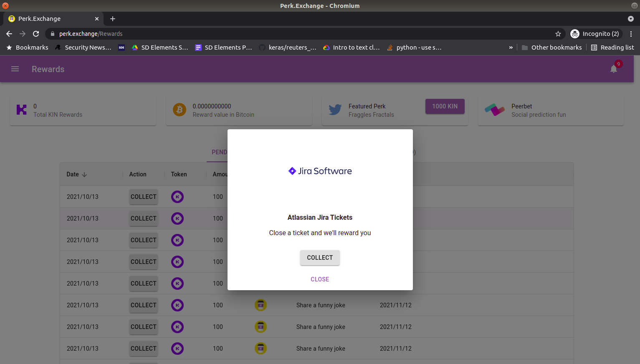Open Security News bookmark
640x364 pixels.
tap(83, 48)
